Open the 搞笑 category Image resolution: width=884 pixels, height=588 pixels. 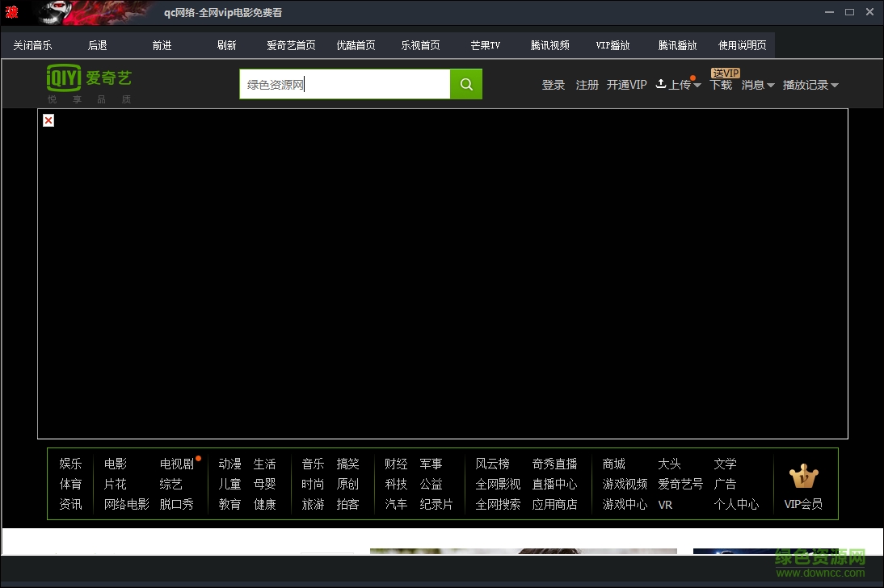coord(347,464)
